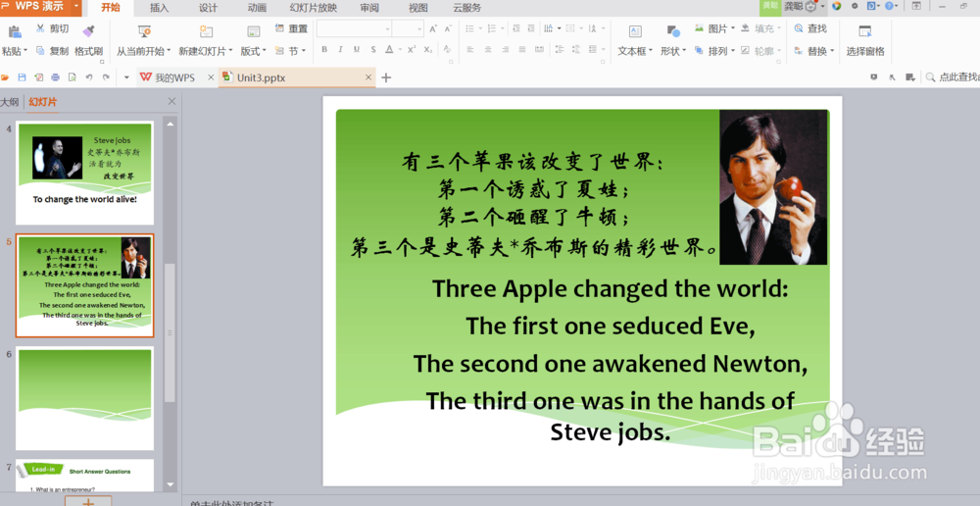Switch to the 云服务 ribbon tab
The image size is (980, 506).
[467, 8]
